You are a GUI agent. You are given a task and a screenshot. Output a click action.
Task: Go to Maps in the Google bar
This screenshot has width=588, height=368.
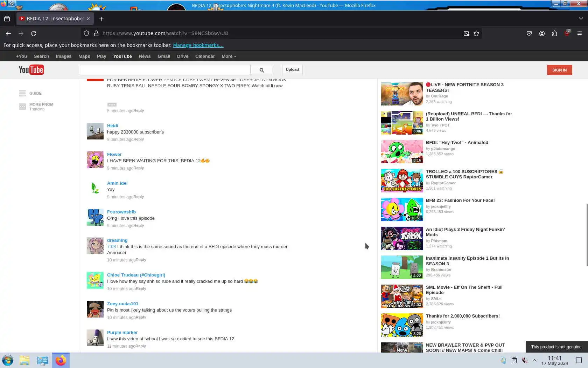[x=84, y=56]
